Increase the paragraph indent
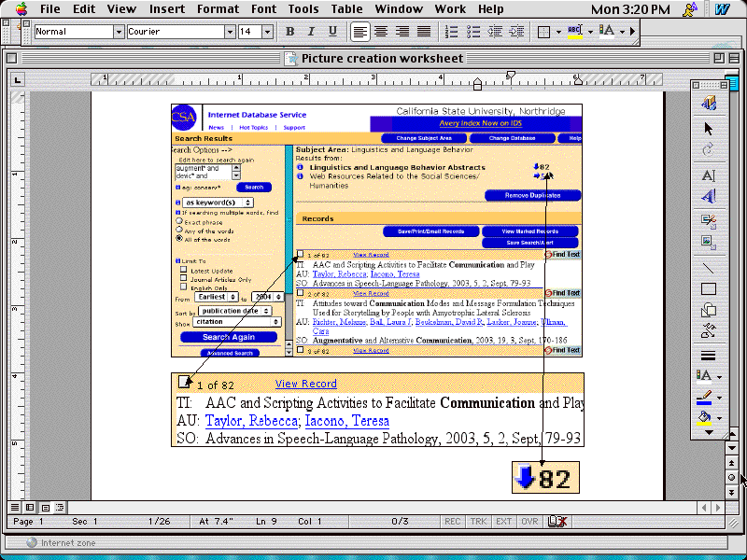 [x=516, y=32]
